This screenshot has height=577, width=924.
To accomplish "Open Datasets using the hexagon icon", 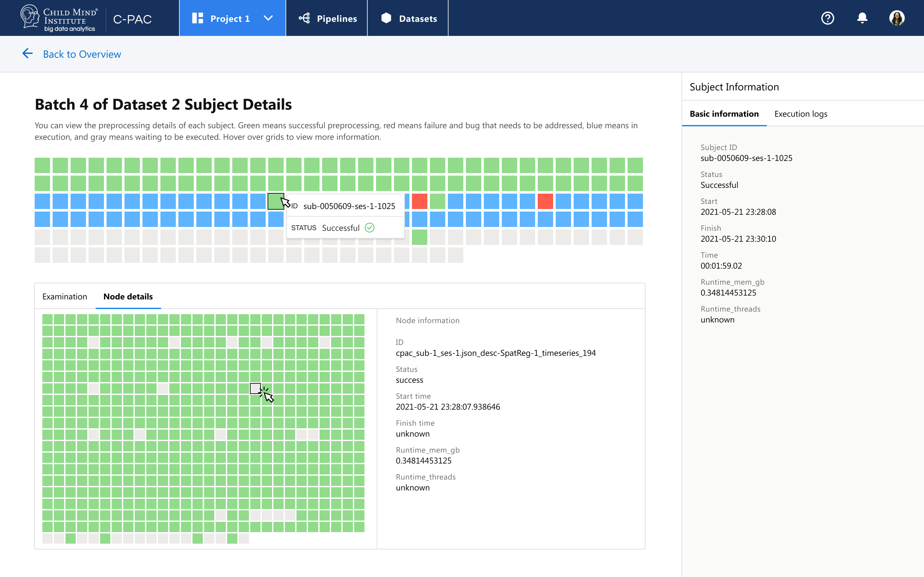I will [386, 18].
